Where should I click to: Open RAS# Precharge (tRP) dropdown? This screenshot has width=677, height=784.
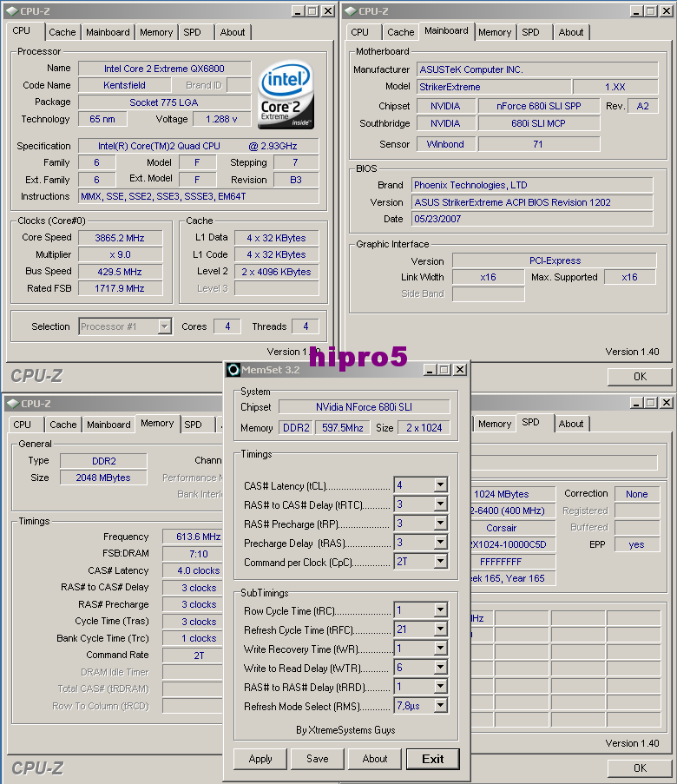(440, 523)
